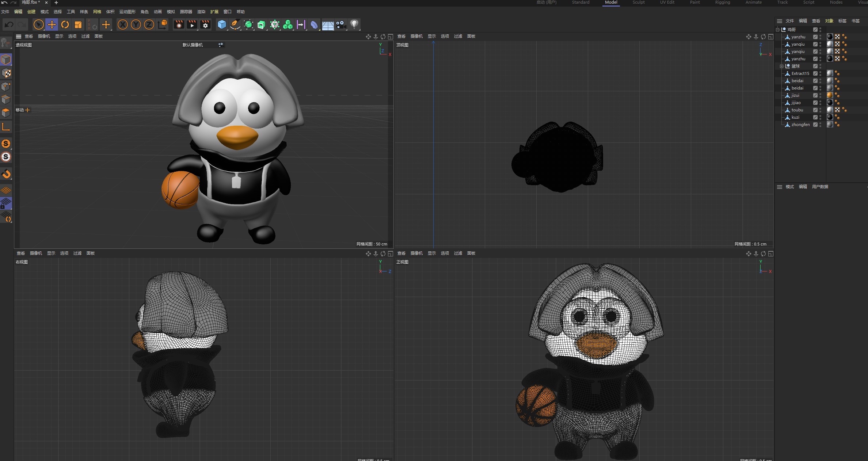Collapse the 鸡哥 null hierarchy
This screenshot has height=461, width=868.
778,30
